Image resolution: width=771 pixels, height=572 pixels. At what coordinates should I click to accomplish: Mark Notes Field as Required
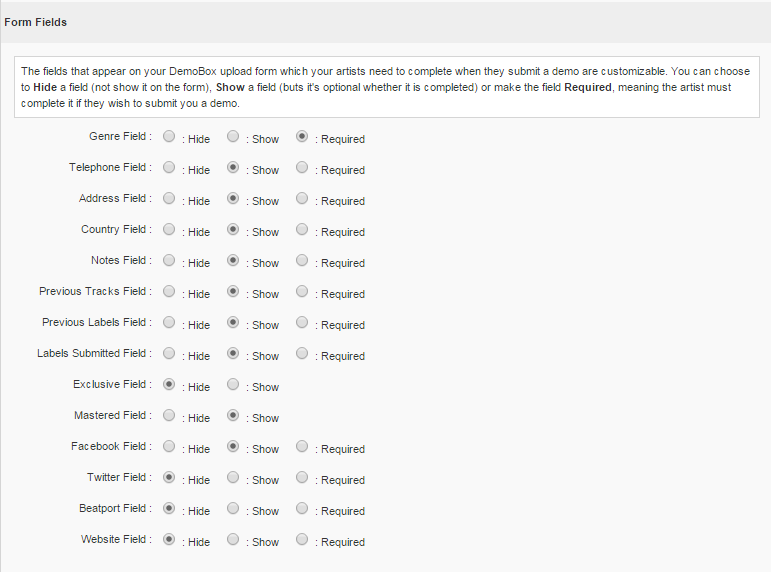(x=302, y=260)
